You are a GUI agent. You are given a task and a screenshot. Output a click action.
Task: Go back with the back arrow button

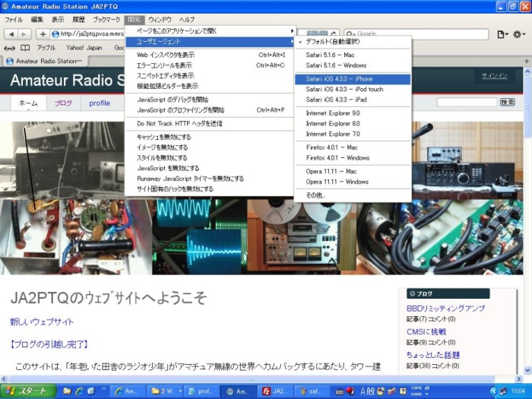(11, 34)
